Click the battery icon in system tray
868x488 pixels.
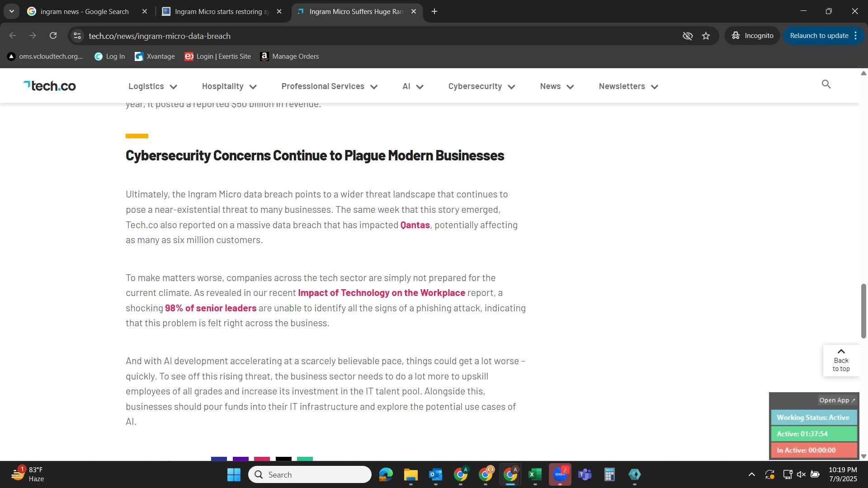tap(815, 474)
